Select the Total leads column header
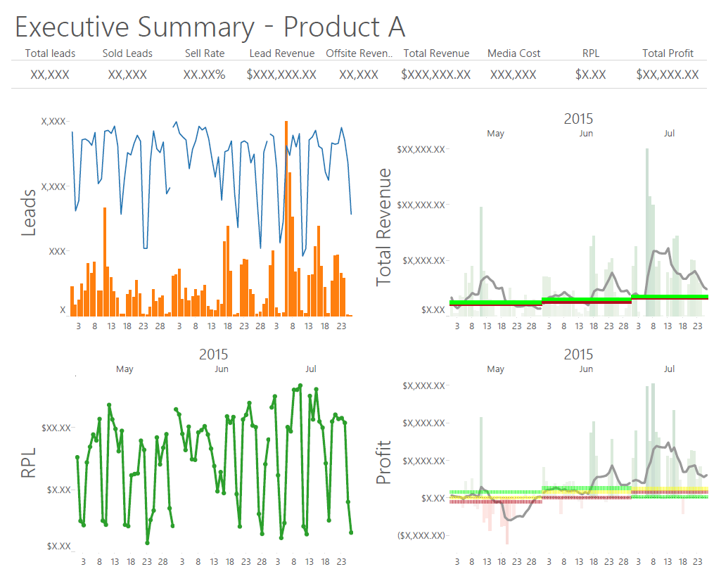The height and width of the screenshot is (588, 721). 50,53
